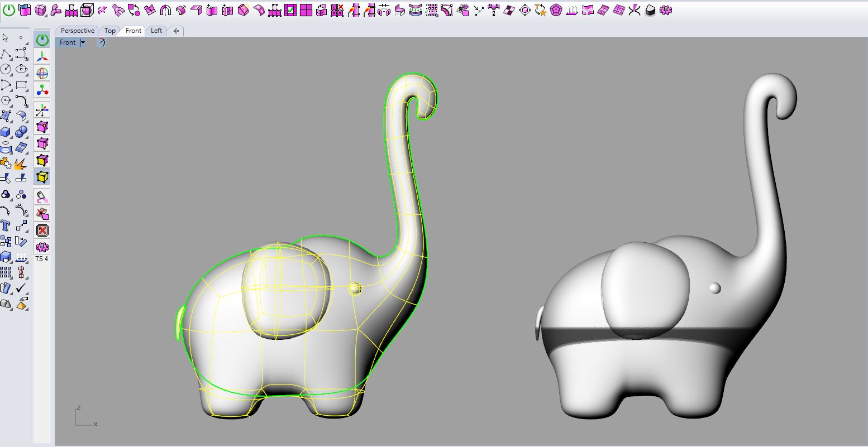
Task: Click the wireframe box-with-sphere toolbar icon
Action: coord(87,9)
